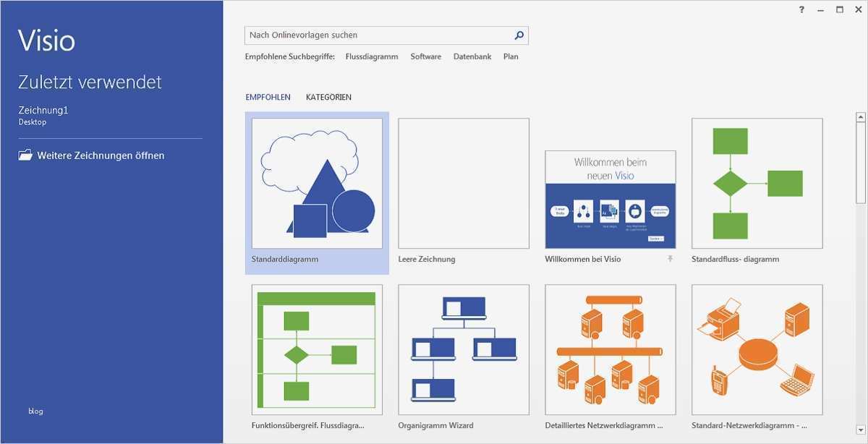The height and width of the screenshot is (444, 868).
Task: Open recent file Zeichnung1
Action: tap(43, 110)
